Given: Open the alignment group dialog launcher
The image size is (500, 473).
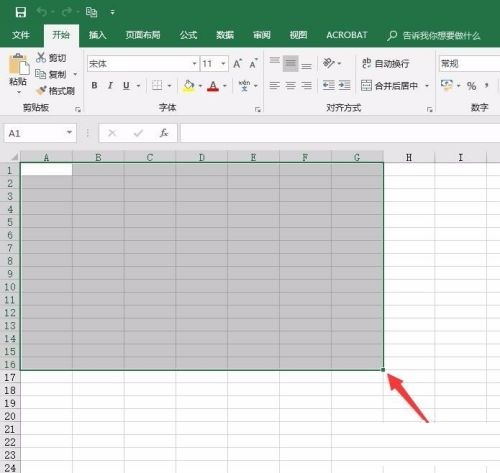Looking at the screenshot, I should point(430,109).
